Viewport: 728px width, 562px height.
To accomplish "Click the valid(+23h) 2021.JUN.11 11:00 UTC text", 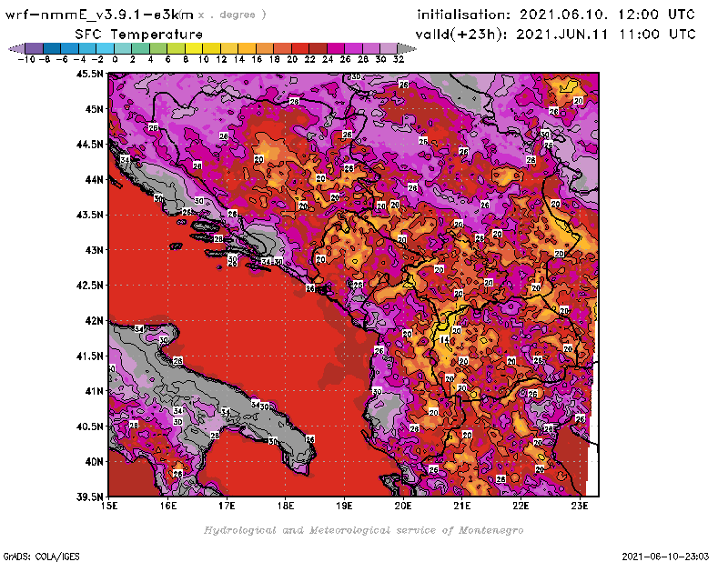I will click(x=555, y=35).
